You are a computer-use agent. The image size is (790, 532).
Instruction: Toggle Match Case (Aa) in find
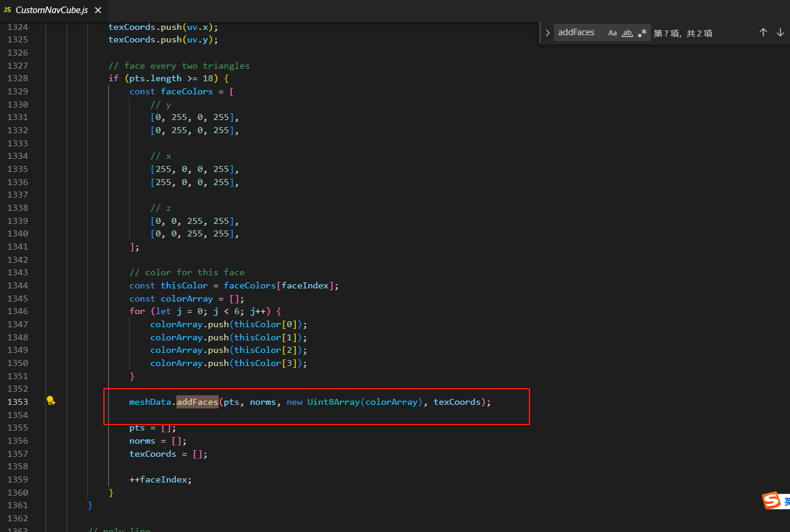point(613,33)
